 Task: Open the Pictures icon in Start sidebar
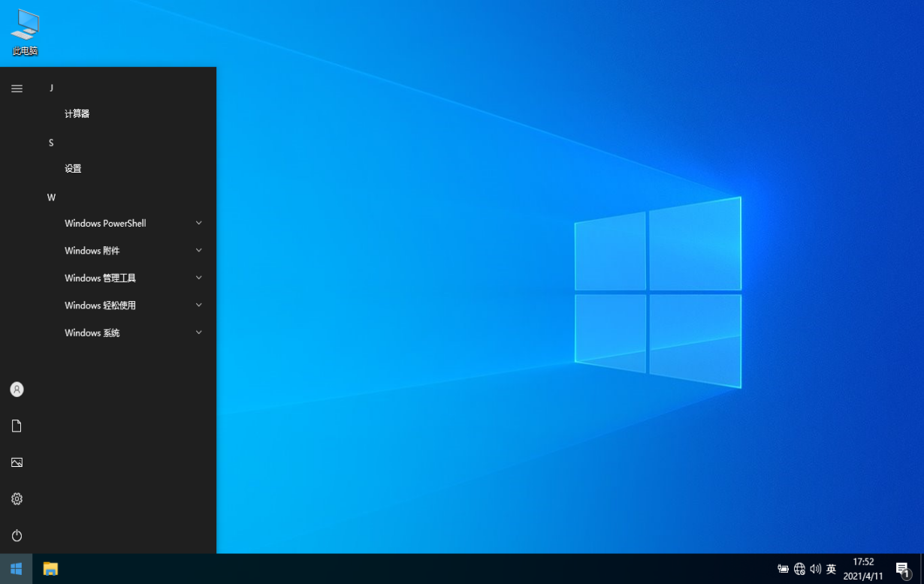(x=17, y=462)
